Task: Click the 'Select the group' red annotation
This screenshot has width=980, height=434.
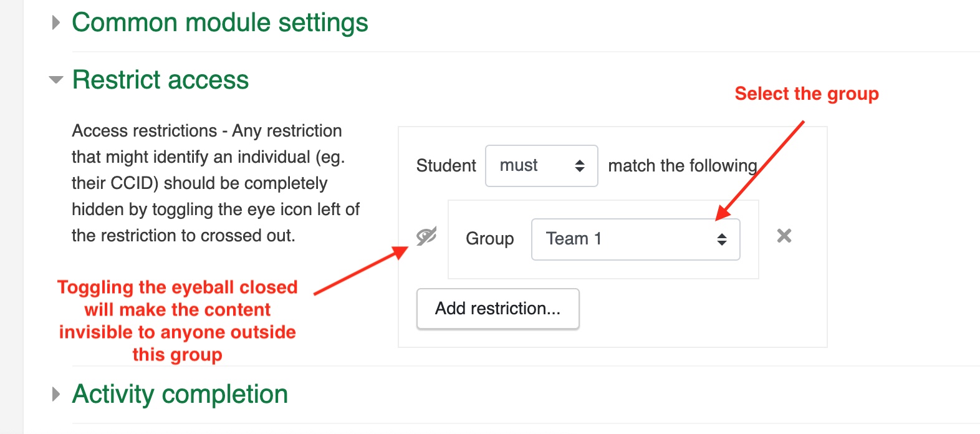Action: pos(807,94)
